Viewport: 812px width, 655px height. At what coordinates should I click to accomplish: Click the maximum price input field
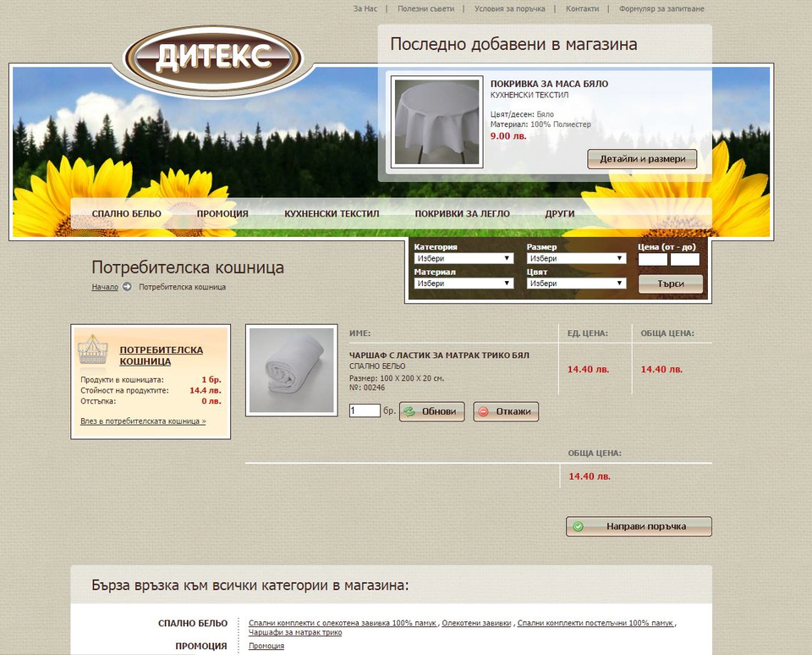pyautogui.click(x=684, y=259)
